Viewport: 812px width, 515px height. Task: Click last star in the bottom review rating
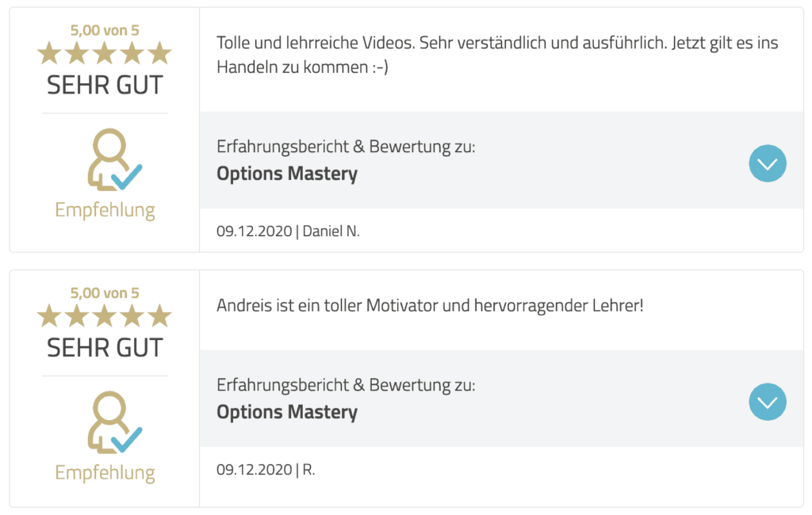(159, 316)
